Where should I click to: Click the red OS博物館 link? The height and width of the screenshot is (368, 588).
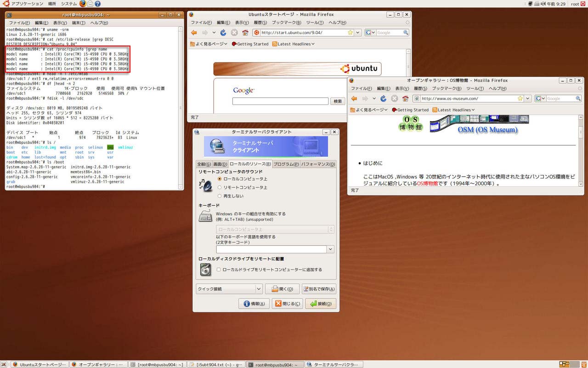click(x=427, y=183)
